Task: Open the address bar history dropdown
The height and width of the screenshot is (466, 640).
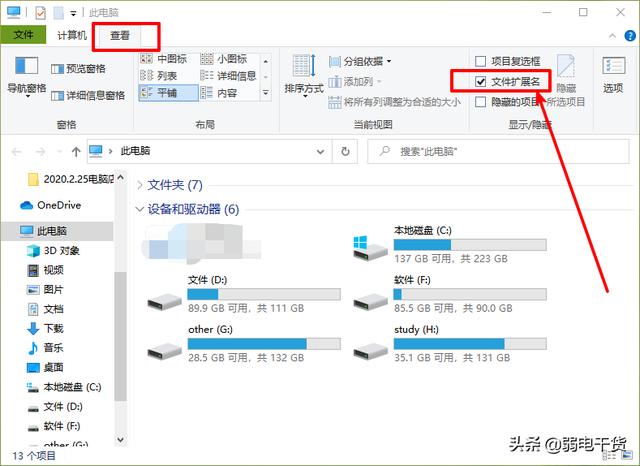Action: pyautogui.click(x=320, y=152)
